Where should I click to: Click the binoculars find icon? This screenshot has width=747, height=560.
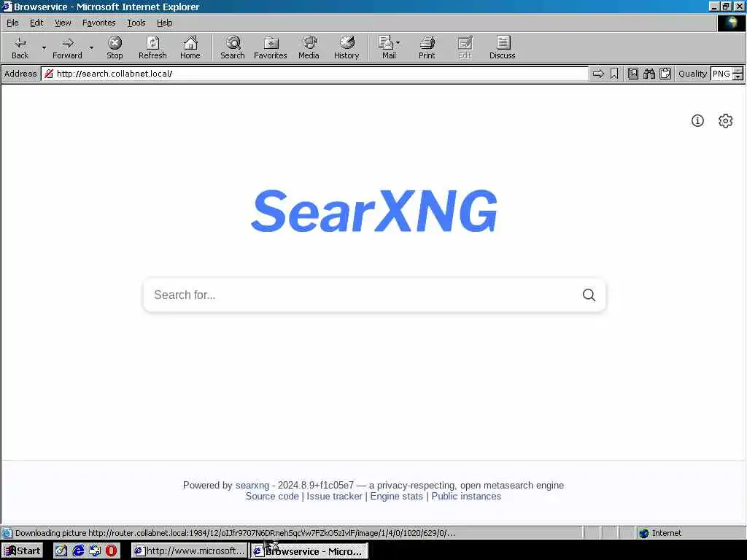click(649, 74)
